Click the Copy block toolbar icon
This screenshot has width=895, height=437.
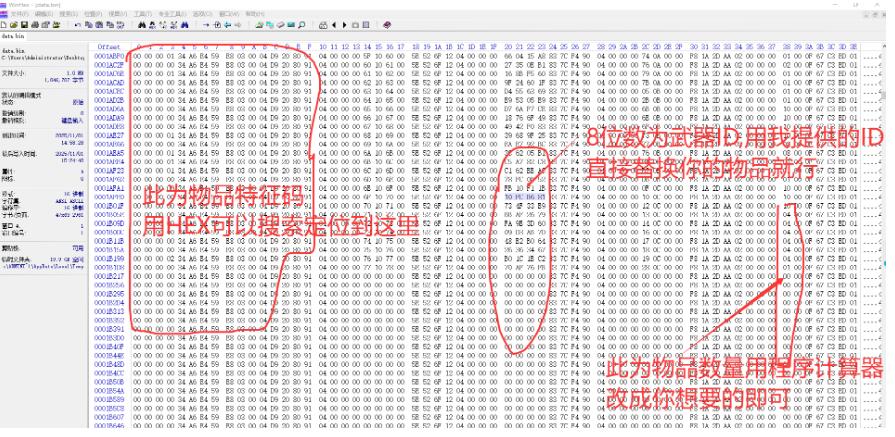pos(88,25)
